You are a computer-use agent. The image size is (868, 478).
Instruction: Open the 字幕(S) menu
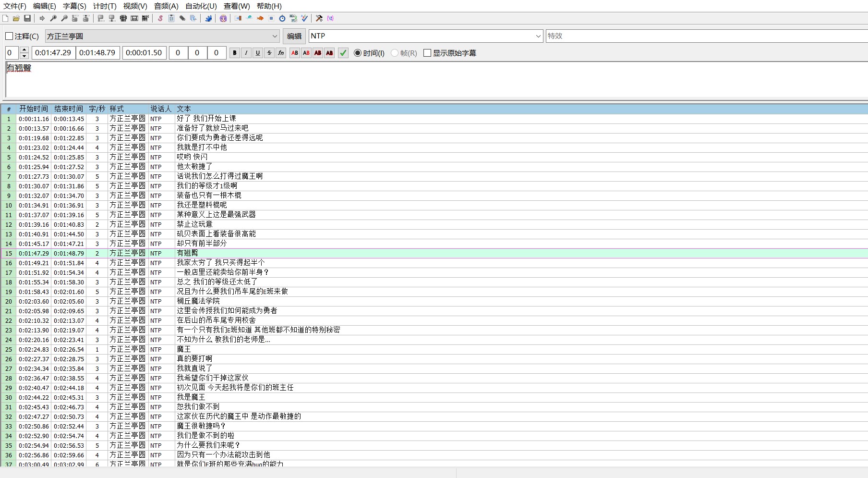(x=74, y=6)
